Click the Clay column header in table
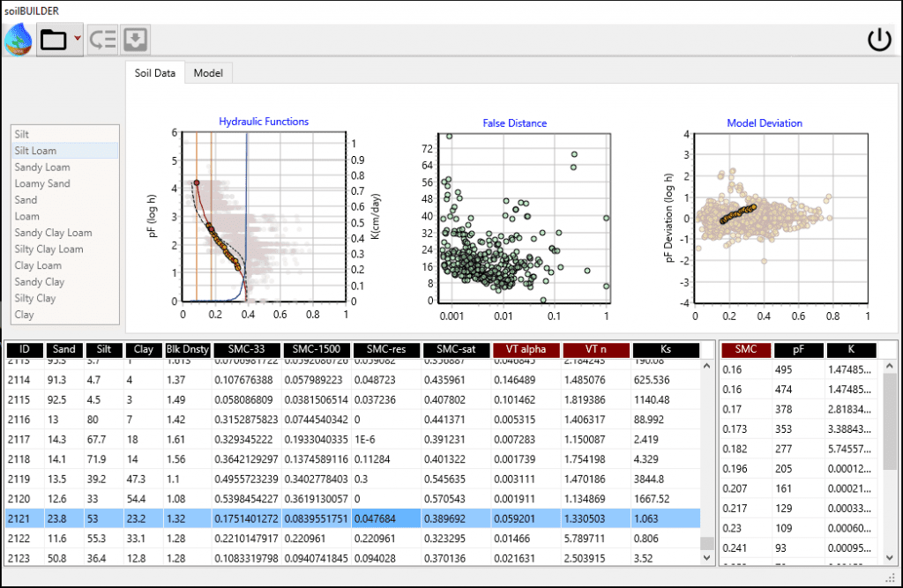Image resolution: width=903 pixels, height=588 pixels. click(144, 350)
